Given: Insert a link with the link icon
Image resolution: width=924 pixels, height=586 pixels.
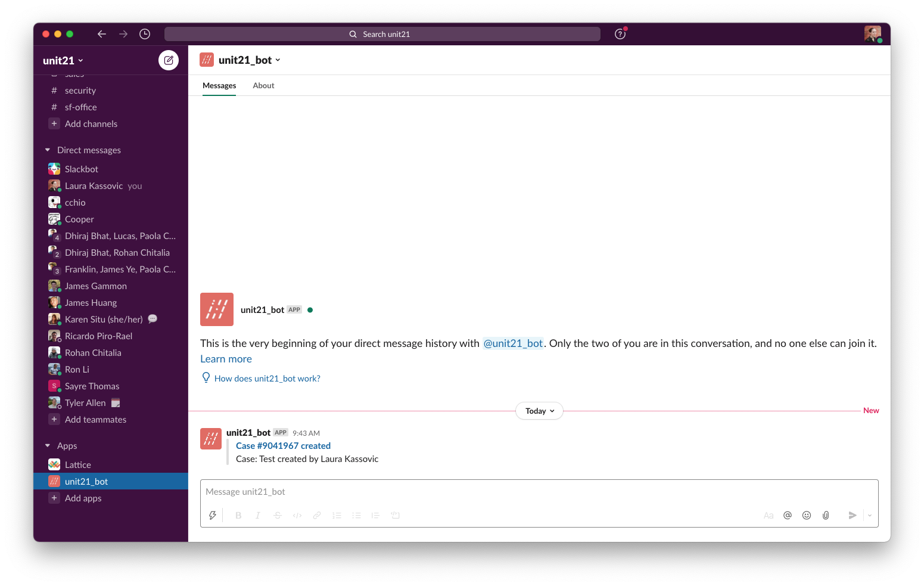Looking at the screenshot, I should coord(317,515).
